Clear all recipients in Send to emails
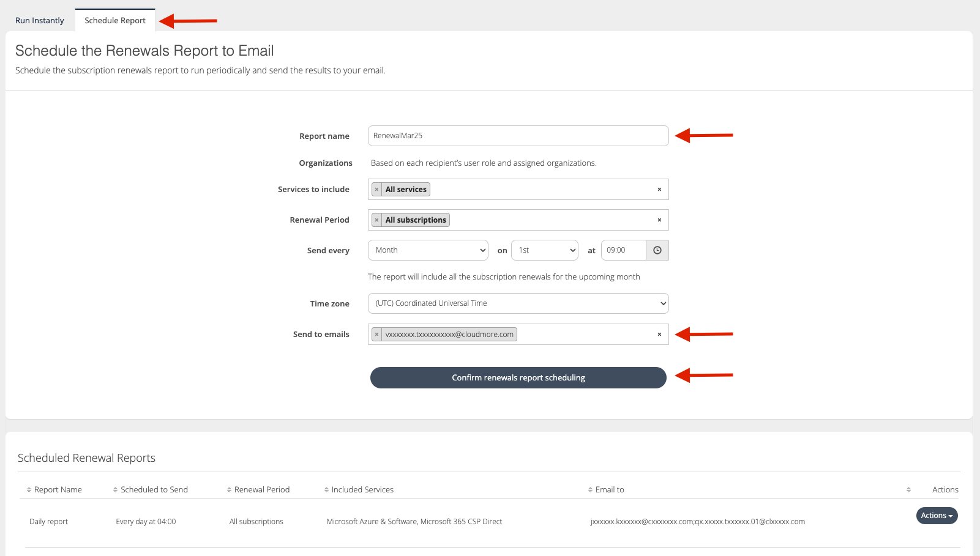This screenshot has height=556, width=980. (x=659, y=335)
